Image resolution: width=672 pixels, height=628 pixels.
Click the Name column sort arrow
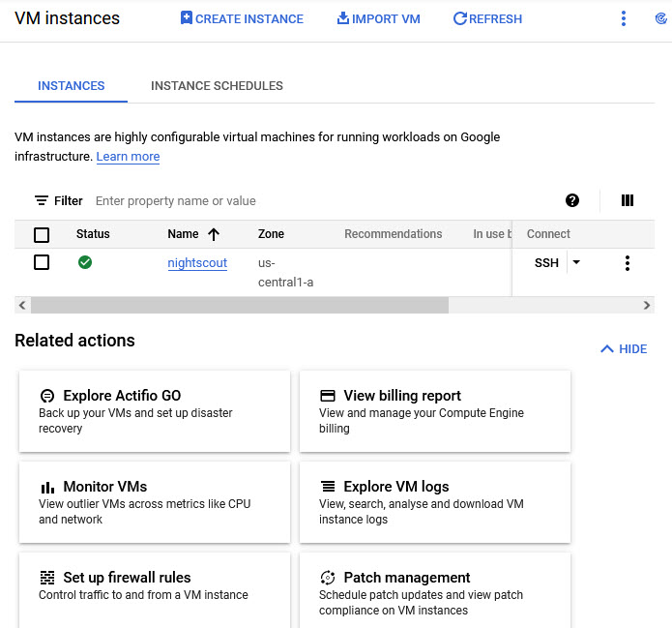214,234
